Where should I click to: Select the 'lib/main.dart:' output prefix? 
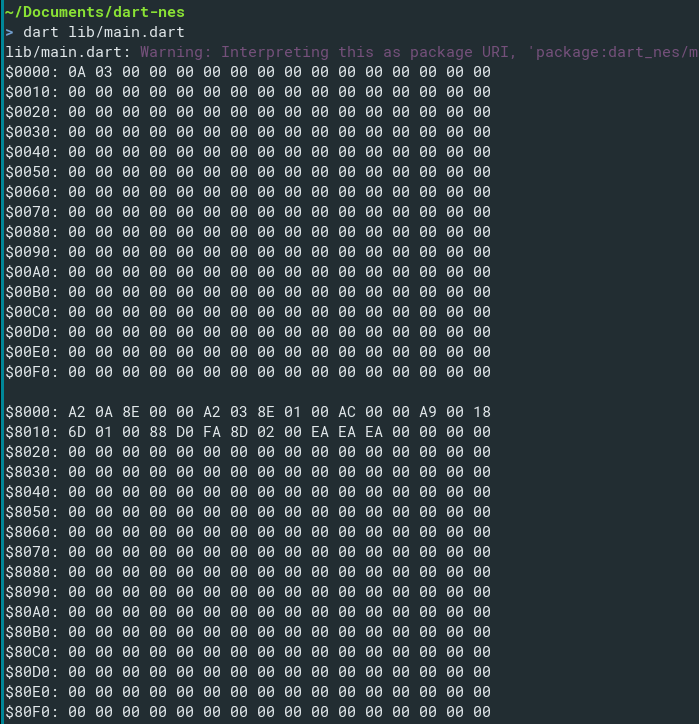point(68,52)
